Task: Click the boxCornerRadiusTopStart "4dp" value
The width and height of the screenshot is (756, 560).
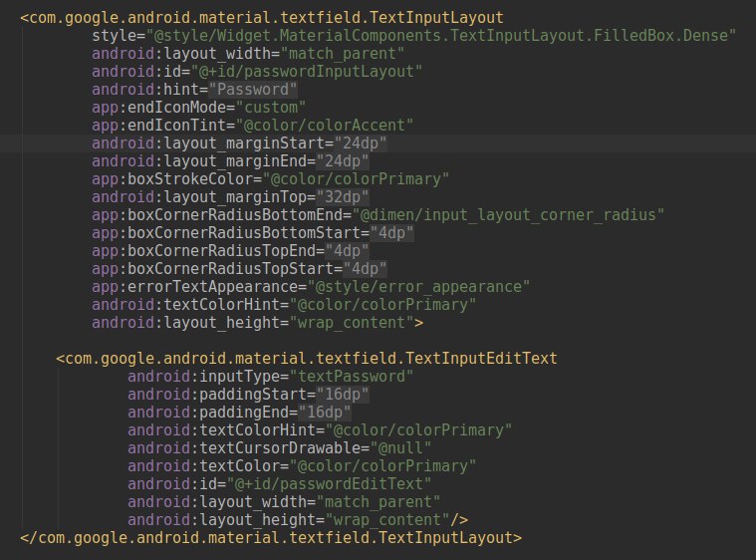Action: (x=365, y=269)
